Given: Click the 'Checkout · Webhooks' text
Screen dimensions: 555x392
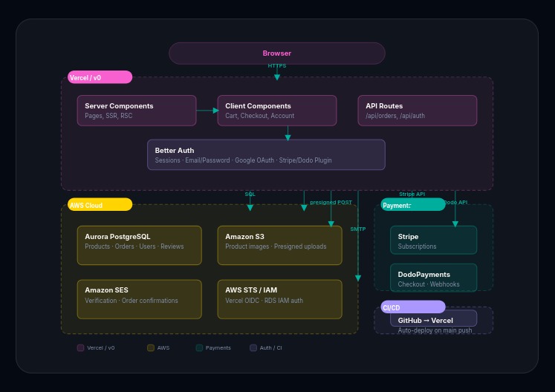Looking at the screenshot, I should tap(429, 284).
